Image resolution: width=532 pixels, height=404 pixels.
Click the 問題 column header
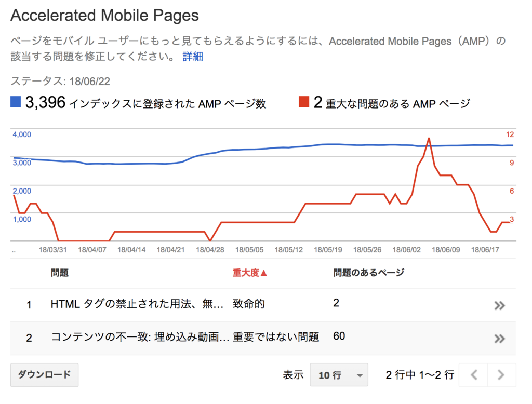pyautogui.click(x=60, y=273)
